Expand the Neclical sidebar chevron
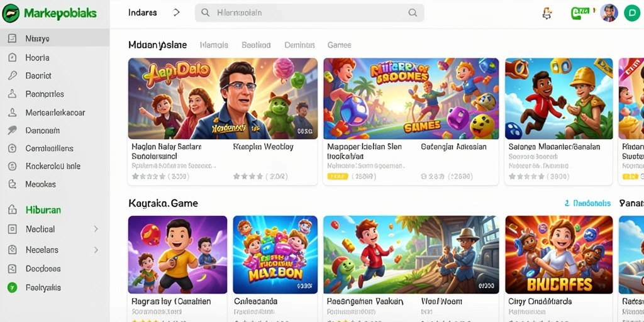The image size is (644, 322). coord(96,229)
